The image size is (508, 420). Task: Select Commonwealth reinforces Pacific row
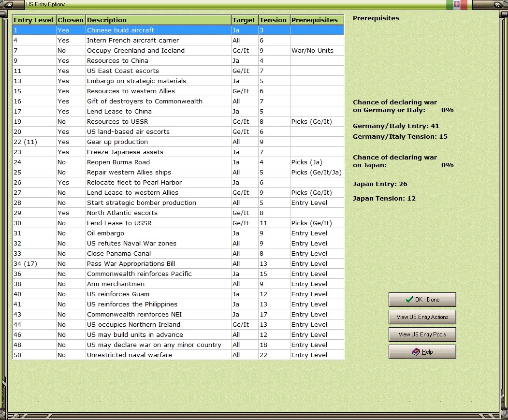[x=178, y=274]
